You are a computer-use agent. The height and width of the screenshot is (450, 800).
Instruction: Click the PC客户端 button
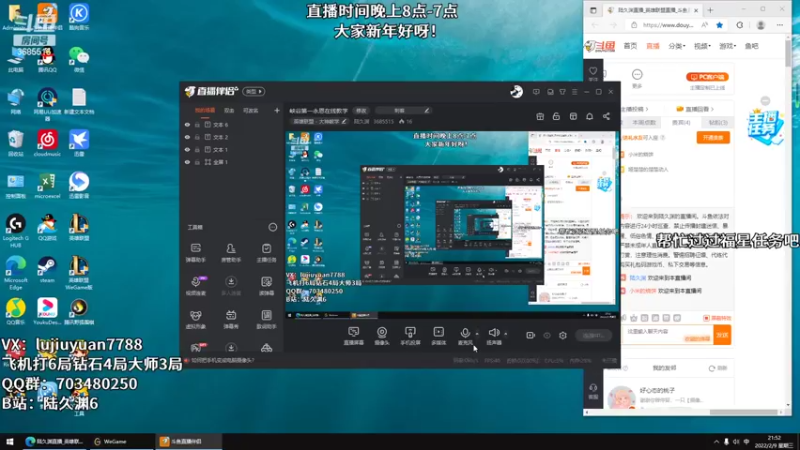[x=707, y=77]
